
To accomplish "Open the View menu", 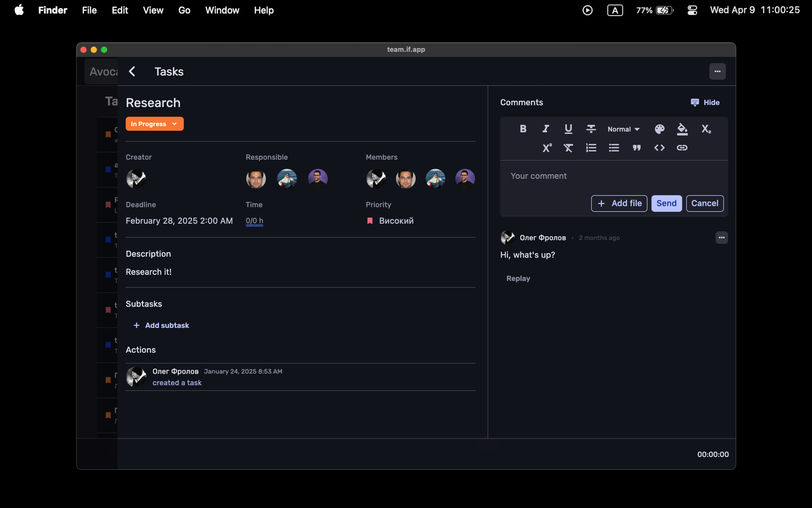I will click(153, 10).
